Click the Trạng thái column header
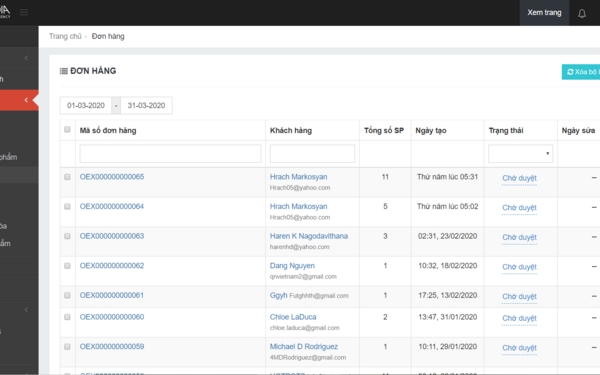Image resolution: width=600 pixels, height=375 pixels. pos(506,130)
